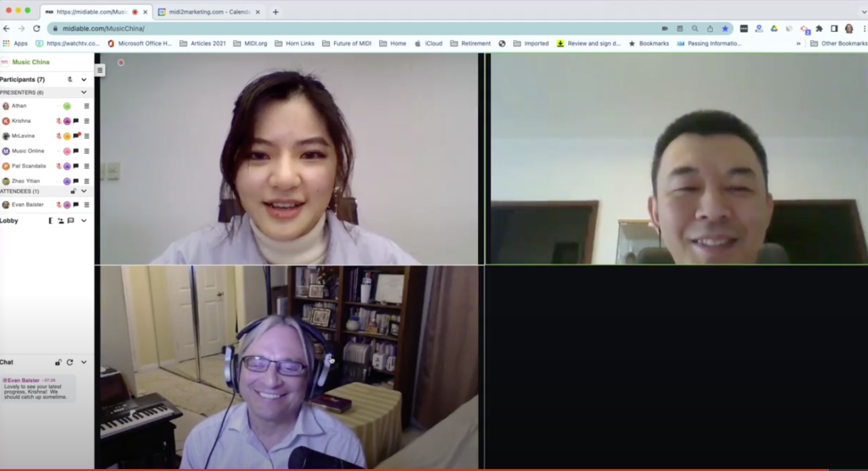Collapse the Chat panel chevron
This screenshot has width=868, height=471.
pyautogui.click(x=84, y=362)
